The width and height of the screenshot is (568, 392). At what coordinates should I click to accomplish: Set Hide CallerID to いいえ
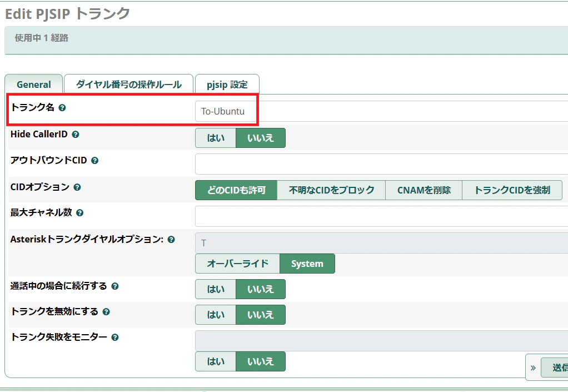(x=261, y=138)
